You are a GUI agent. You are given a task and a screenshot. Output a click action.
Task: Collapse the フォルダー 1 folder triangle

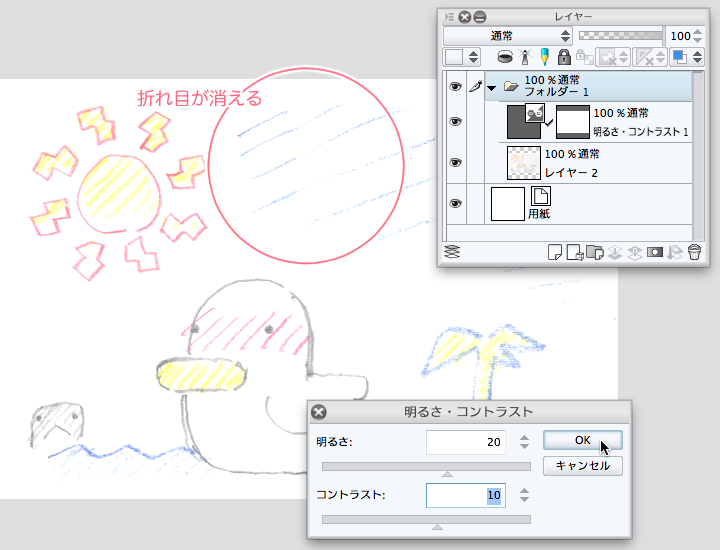(491, 88)
